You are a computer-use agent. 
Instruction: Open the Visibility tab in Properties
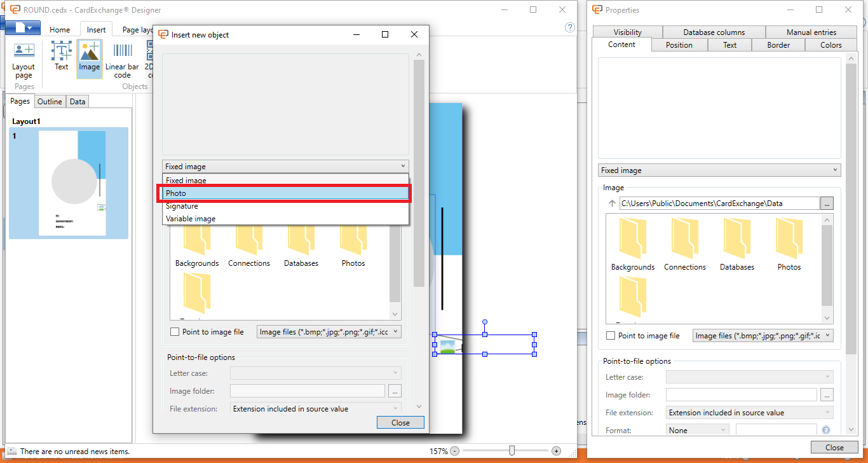[628, 32]
